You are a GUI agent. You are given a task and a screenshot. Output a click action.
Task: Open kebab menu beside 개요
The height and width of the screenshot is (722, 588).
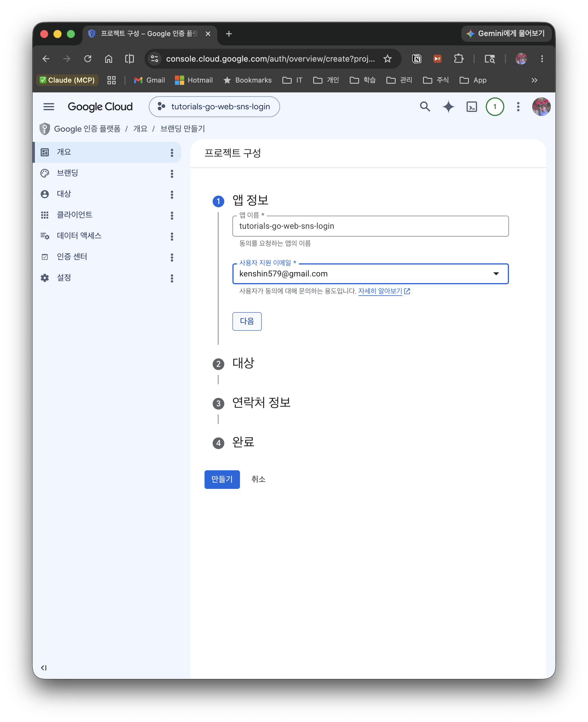tap(172, 153)
